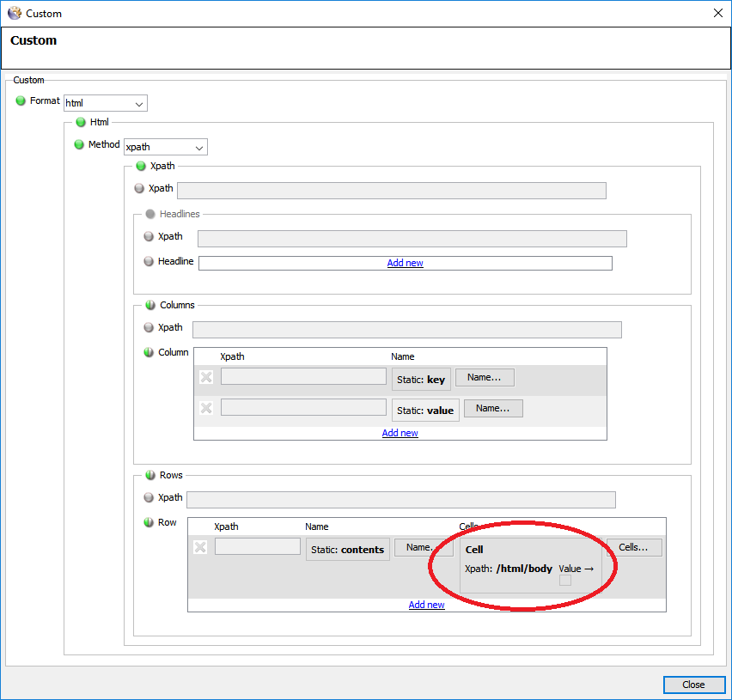732x700 pixels.
Task: Click the Columns Xpath input field
Action: point(407,330)
